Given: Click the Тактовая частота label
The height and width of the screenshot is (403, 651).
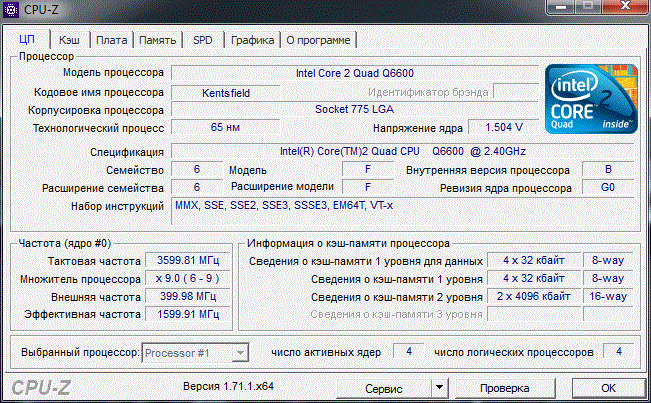Looking at the screenshot, I should pyautogui.click(x=94, y=261).
